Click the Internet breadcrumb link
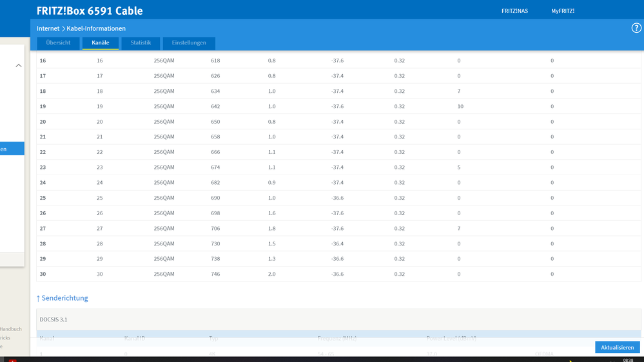The width and height of the screenshot is (644, 362). pyautogui.click(x=48, y=28)
